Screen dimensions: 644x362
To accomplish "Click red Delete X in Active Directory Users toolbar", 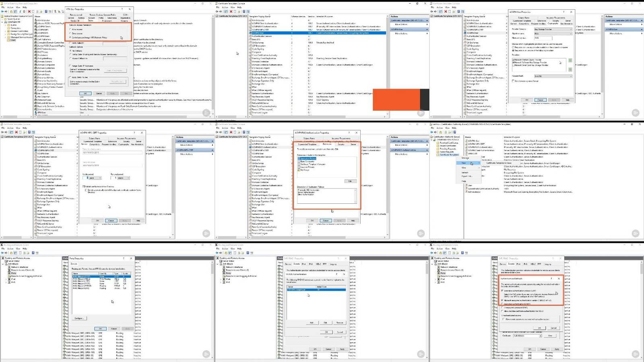I will [29, 11].
